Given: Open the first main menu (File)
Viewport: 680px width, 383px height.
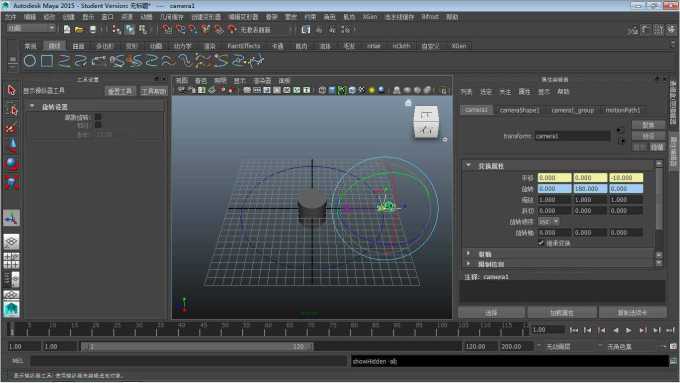Looking at the screenshot, I should tap(10, 17).
